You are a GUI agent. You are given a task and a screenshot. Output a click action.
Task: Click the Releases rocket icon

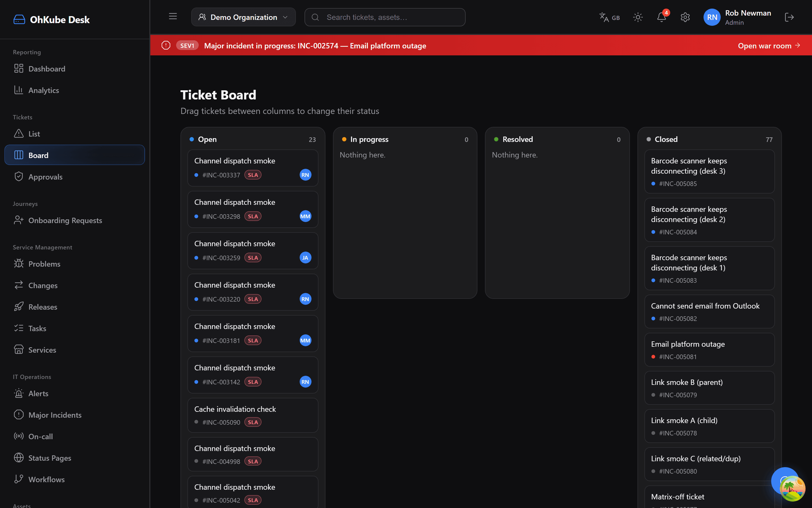(x=19, y=307)
